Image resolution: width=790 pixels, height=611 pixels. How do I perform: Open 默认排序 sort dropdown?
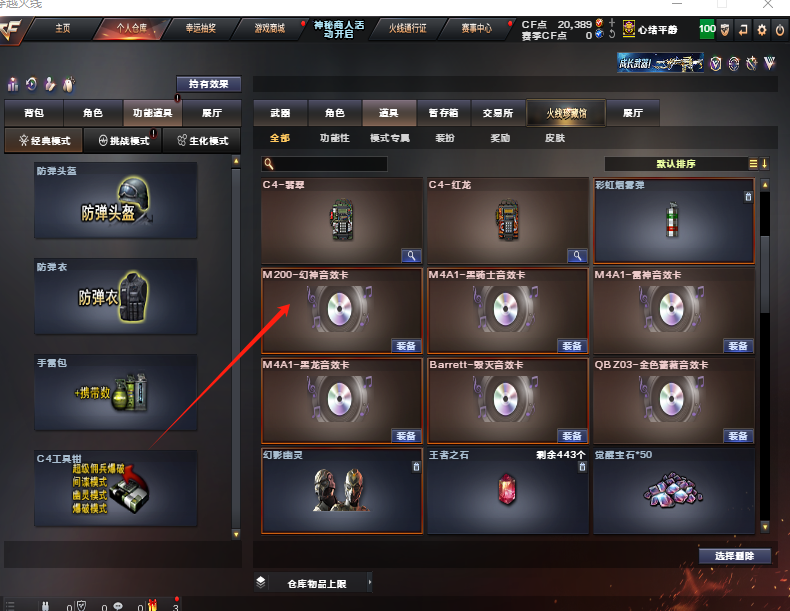pos(676,164)
